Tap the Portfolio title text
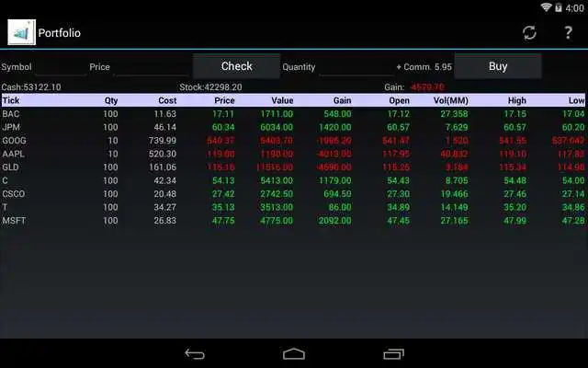Image resolution: width=588 pixels, height=368 pixels. [59, 33]
